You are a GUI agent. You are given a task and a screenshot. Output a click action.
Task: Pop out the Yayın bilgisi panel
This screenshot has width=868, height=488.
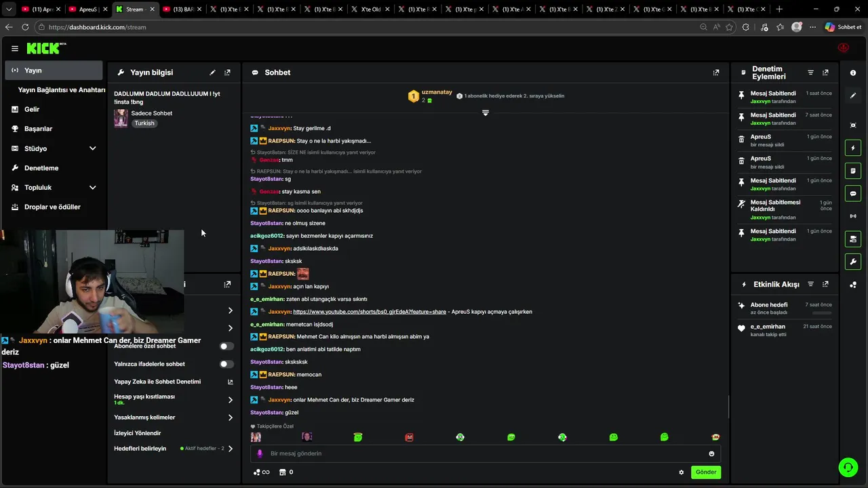(x=227, y=73)
